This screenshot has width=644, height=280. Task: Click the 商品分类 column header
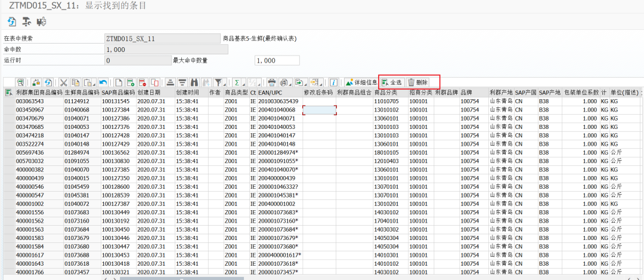pos(391,93)
